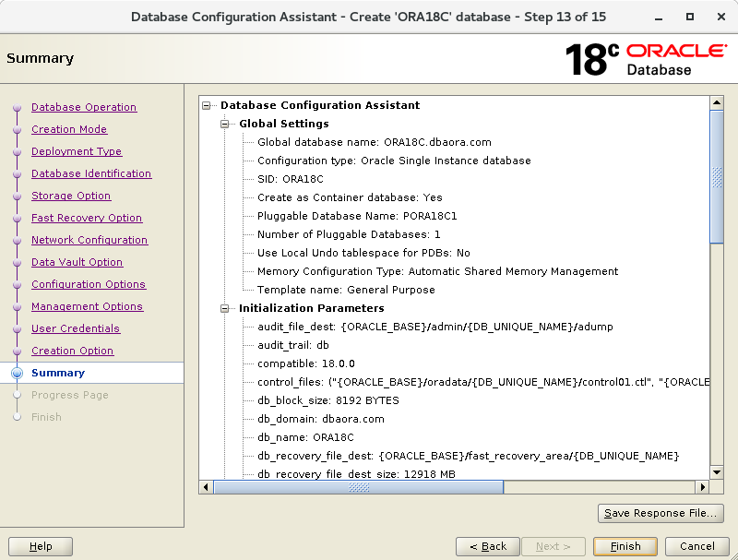Screen dimensions: 738x560
Task: Collapse the Initialization Parameters tree node
Action: point(225,308)
